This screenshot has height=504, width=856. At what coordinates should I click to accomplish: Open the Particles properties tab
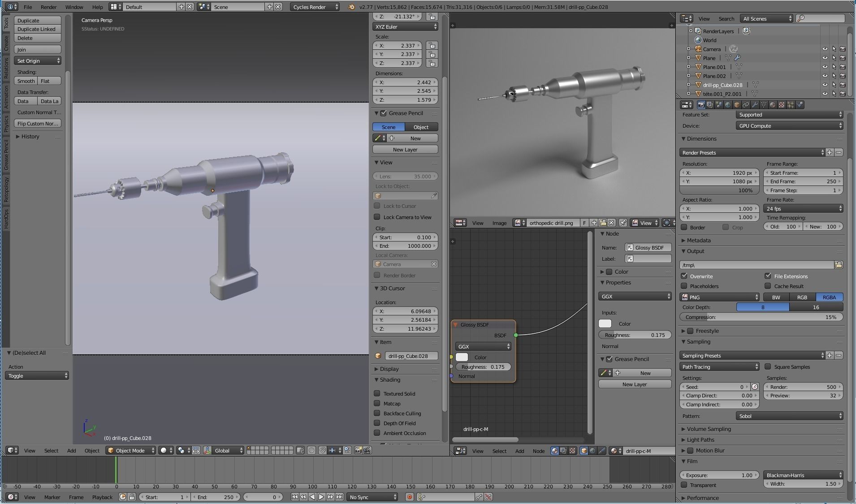coord(791,105)
